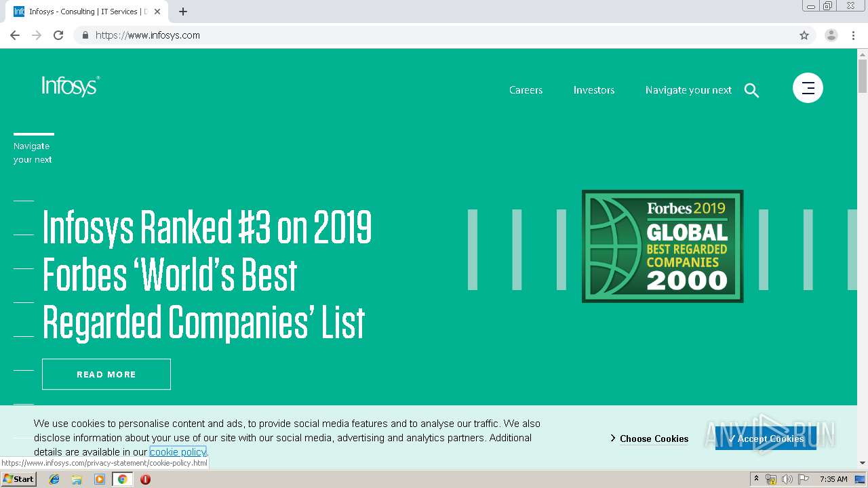Click the scrollbar down arrow
868x488 pixels.
point(863,463)
